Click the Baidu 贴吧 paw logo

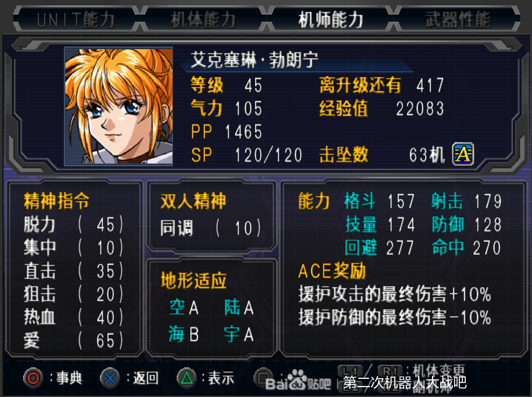coord(298,380)
